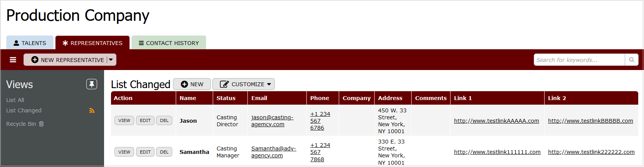
Task: Open Jason's email address link
Action: tap(272, 121)
